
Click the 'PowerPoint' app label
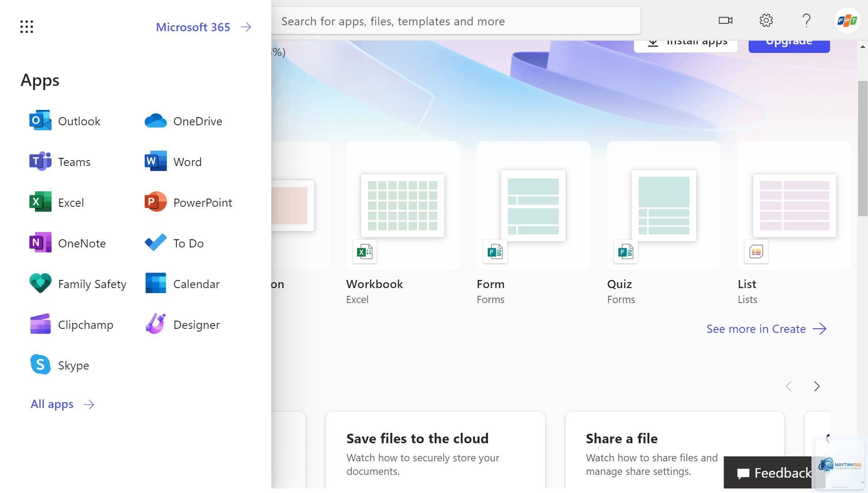point(203,203)
